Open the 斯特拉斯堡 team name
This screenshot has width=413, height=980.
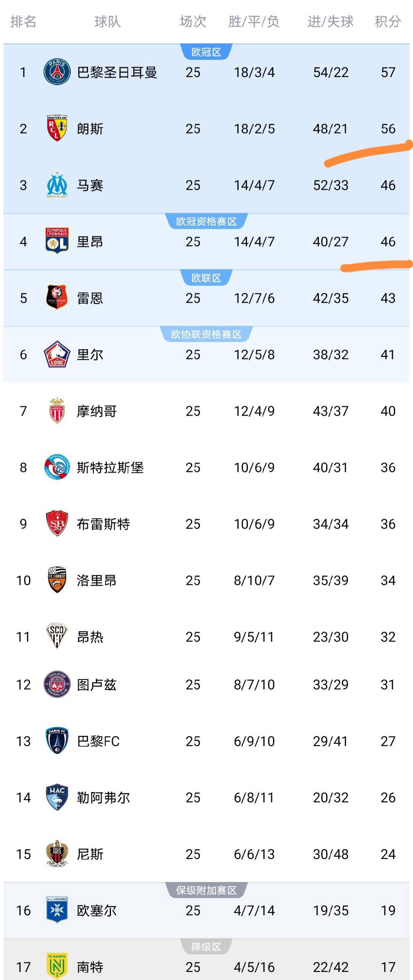[110, 467]
